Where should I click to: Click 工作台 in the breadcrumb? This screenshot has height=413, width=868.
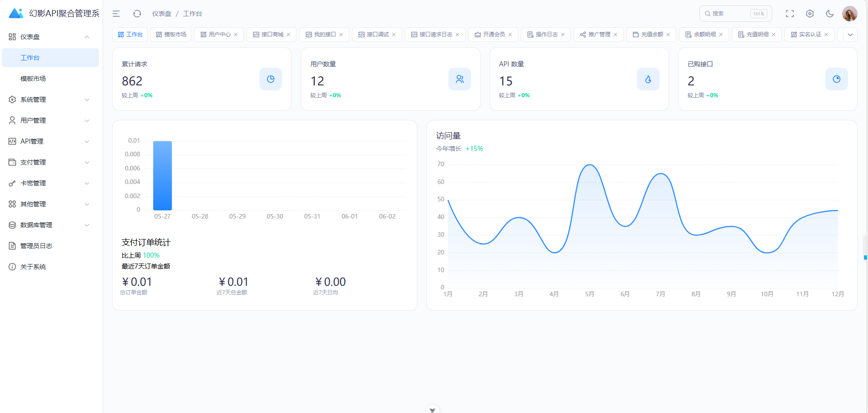click(x=193, y=14)
